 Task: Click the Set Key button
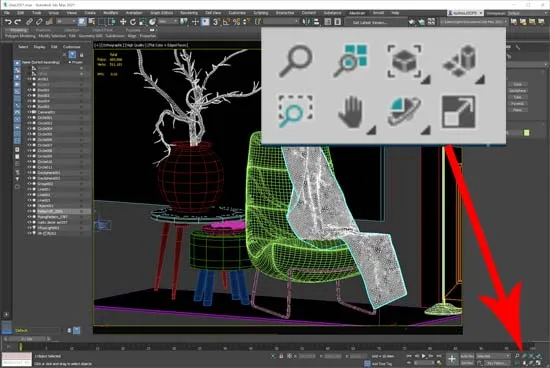coord(467,363)
